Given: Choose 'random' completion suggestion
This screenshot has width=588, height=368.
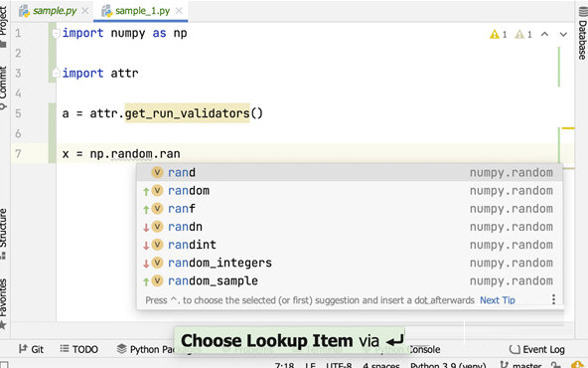Looking at the screenshot, I should click(x=350, y=191).
